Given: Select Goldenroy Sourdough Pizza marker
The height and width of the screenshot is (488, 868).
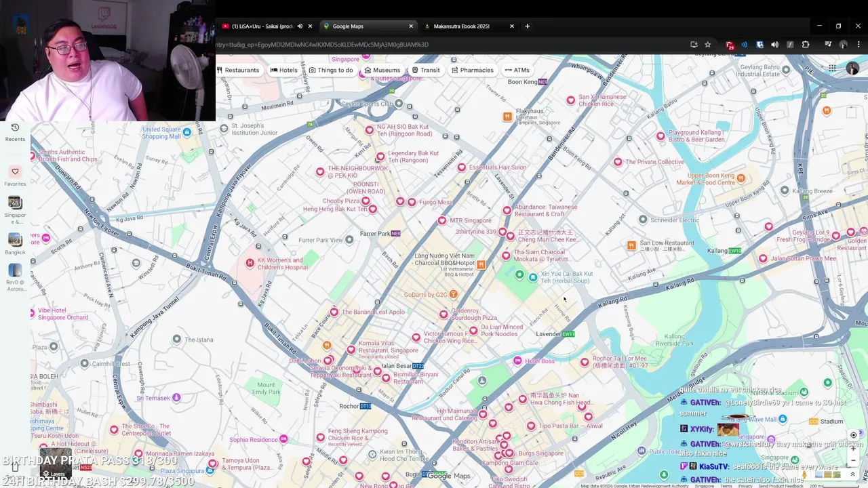Looking at the screenshot, I should pyautogui.click(x=443, y=314).
